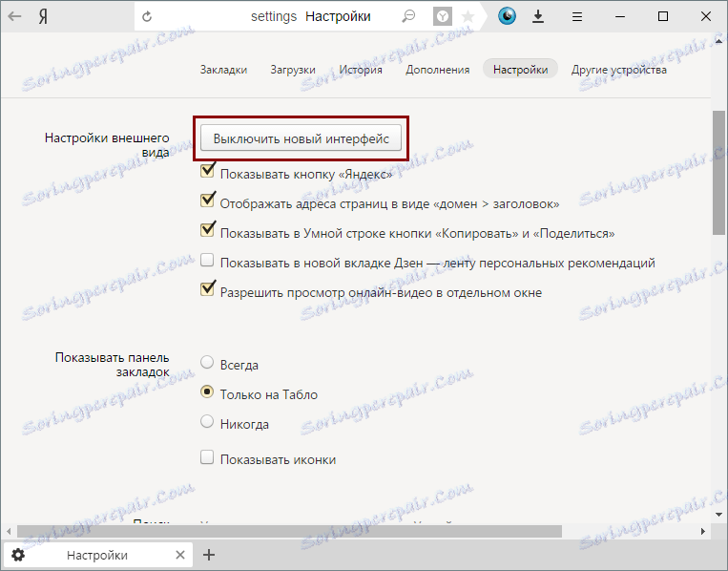Click the vertical scrollbar thumb
This screenshot has width=728, height=571.
click(x=718, y=173)
